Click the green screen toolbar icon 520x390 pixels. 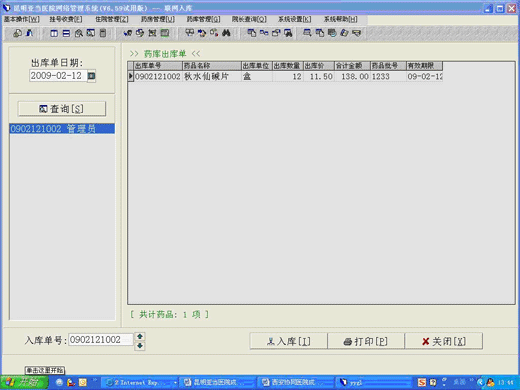[165, 33]
